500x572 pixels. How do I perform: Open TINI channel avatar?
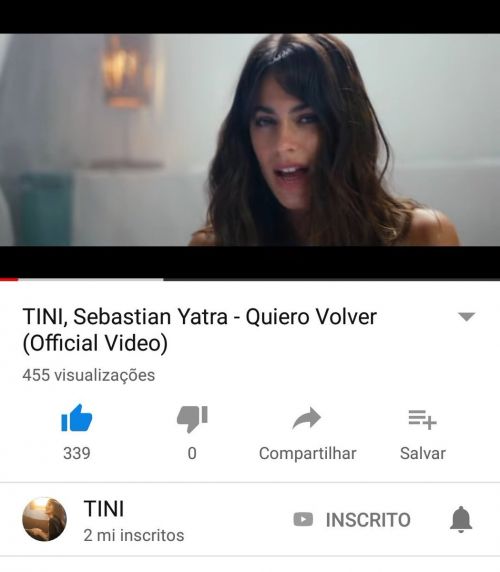44,519
